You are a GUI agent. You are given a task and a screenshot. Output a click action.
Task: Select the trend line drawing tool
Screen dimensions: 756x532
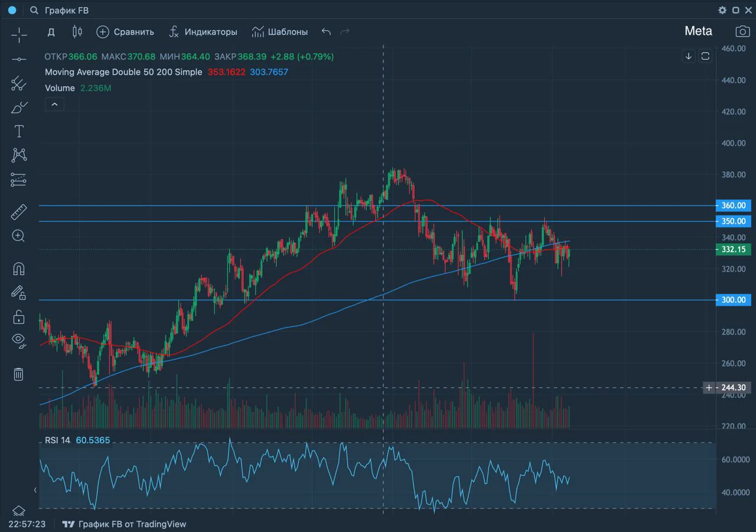19,59
